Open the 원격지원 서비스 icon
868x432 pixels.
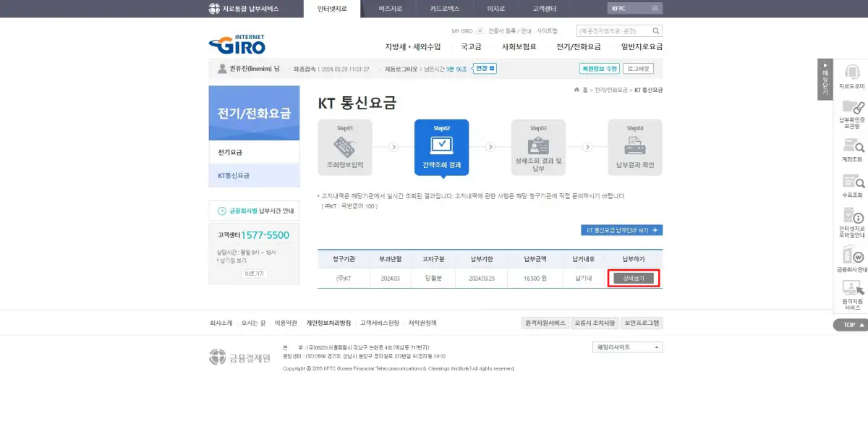click(x=852, y=287)
